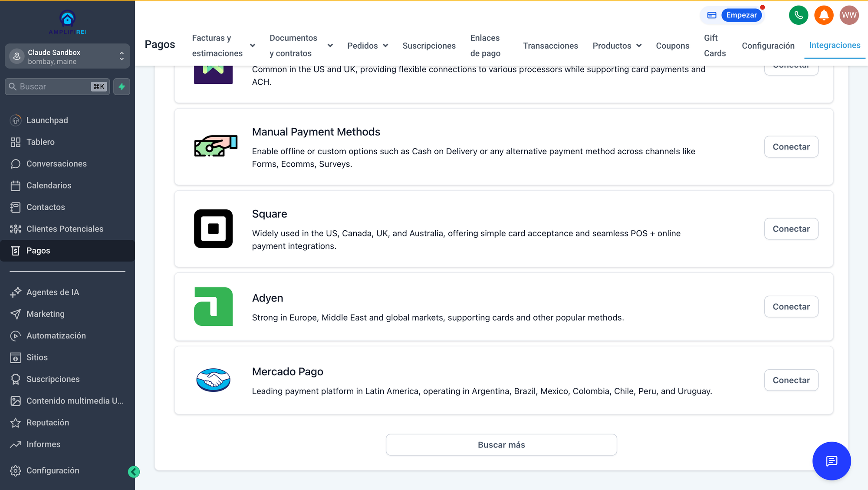Connect the Adyen integration
The height and width of the screenshot is (490, 868).
point(791,307)
